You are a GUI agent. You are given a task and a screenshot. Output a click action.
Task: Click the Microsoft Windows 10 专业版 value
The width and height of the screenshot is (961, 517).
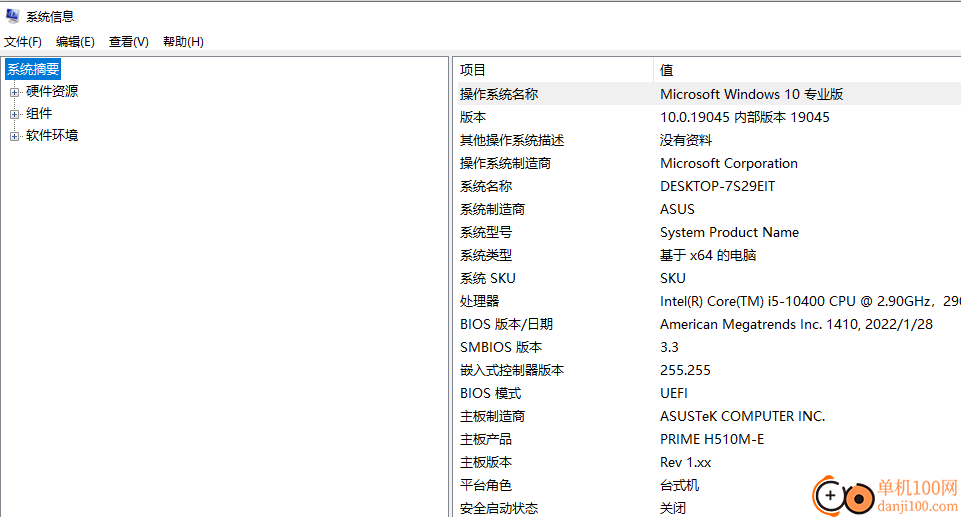coord(751,94)
